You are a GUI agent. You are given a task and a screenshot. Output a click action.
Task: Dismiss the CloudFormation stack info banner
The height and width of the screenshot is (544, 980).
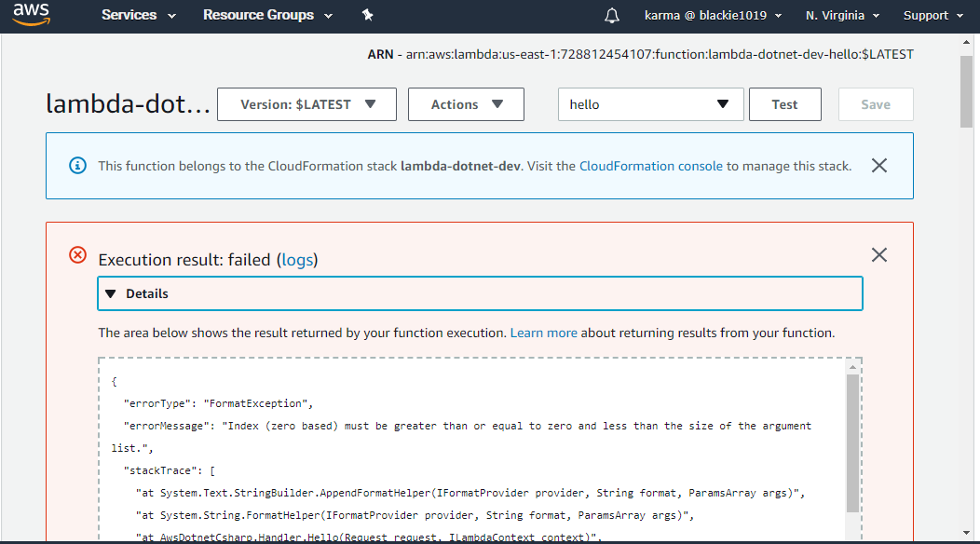click(x=878, y=166)
